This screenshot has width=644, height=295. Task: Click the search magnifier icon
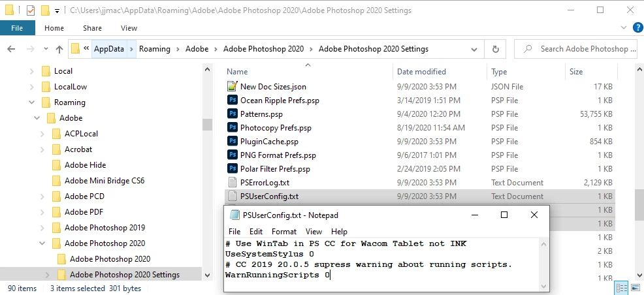[x=528, y=49]
